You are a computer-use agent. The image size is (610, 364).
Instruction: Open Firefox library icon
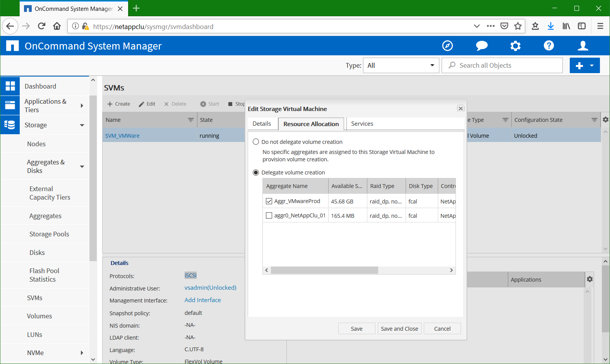coord(566,26)
